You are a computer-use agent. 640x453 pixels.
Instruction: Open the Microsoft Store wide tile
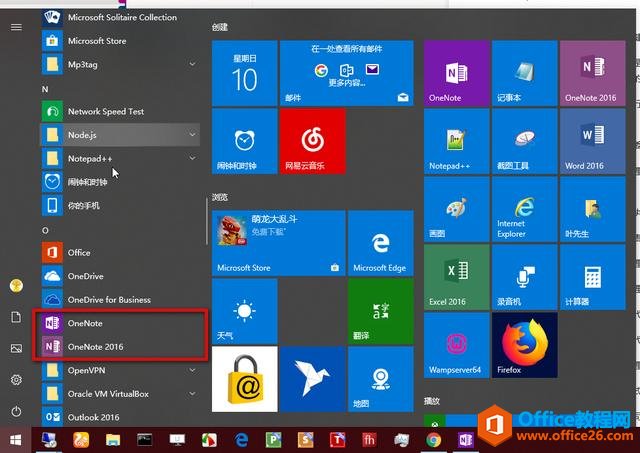279,243
